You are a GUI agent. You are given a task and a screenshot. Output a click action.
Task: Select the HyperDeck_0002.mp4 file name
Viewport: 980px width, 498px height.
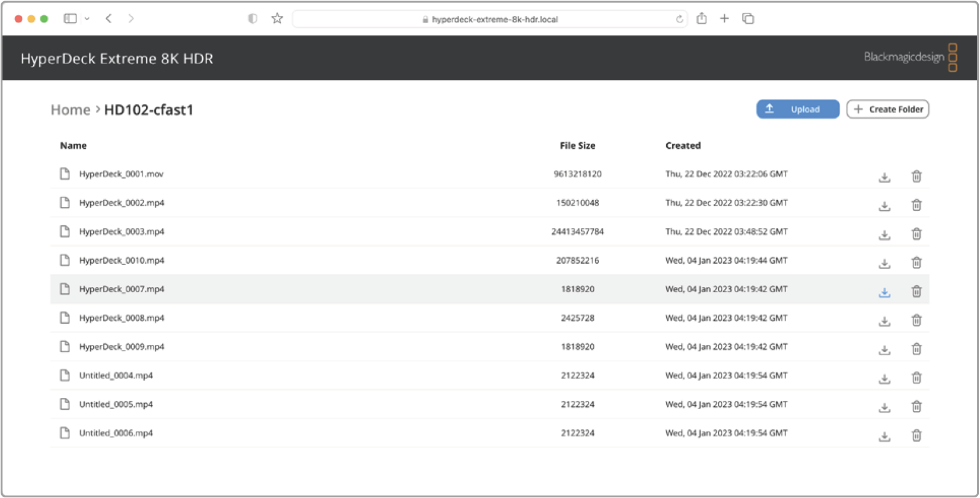pyautogui.click(x=122, y=203)
